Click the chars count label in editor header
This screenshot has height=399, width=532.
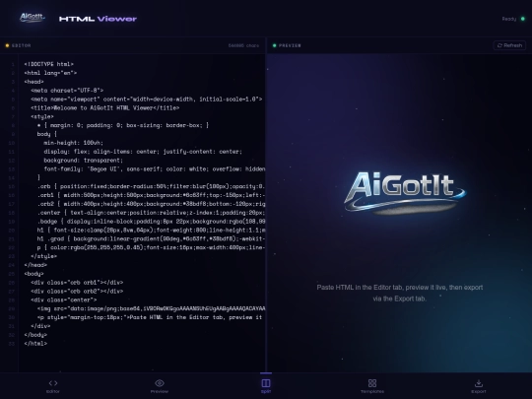(x=243, y=45)
